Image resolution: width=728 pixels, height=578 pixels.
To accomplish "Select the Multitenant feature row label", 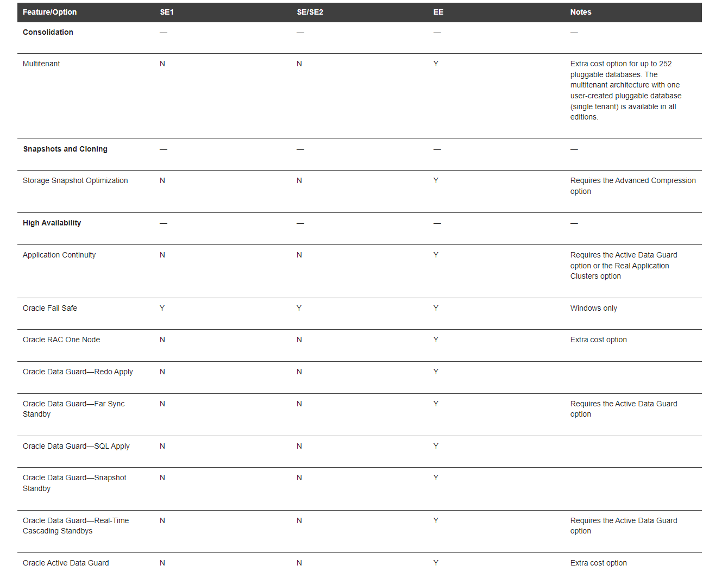I will point(41,64).
